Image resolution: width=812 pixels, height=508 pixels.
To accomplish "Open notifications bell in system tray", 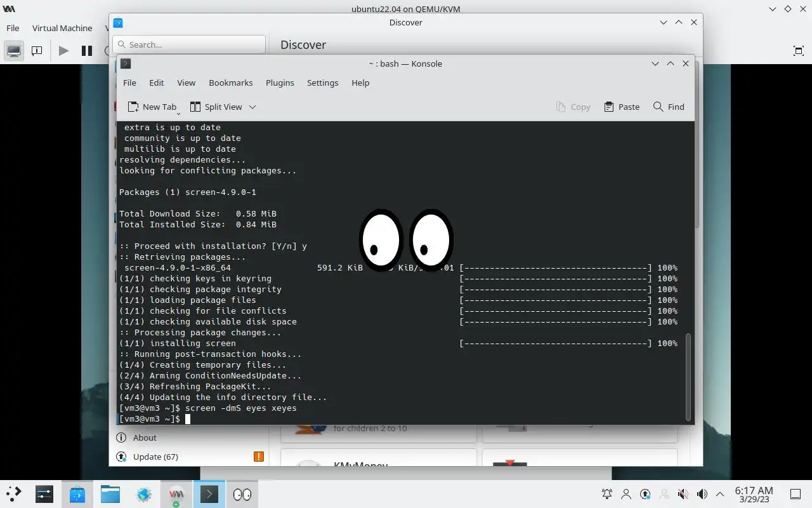I will [x=607, y=493].
